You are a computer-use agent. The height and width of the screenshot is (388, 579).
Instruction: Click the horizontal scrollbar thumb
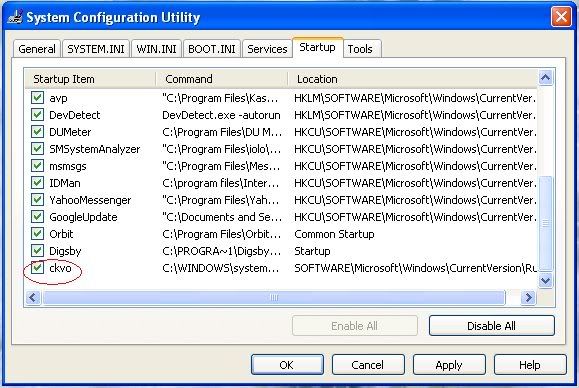(x=274, y=297)
